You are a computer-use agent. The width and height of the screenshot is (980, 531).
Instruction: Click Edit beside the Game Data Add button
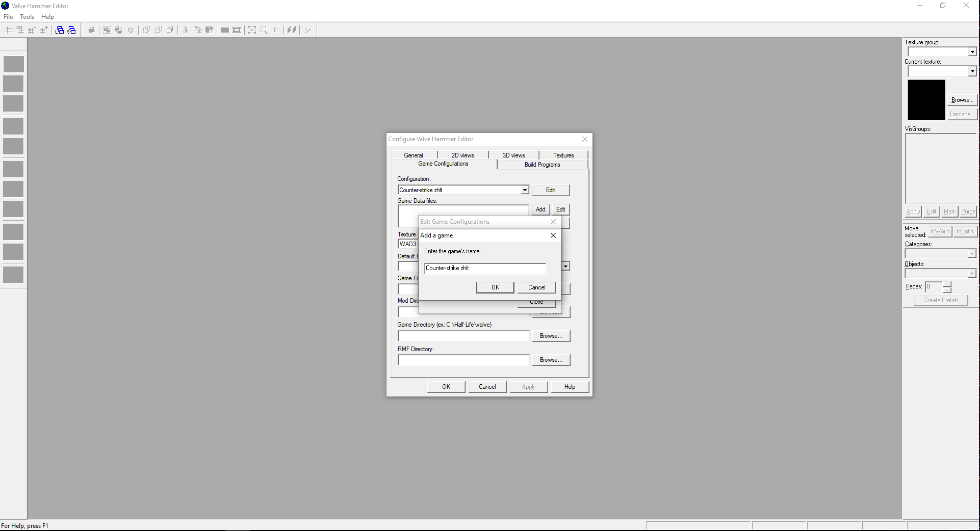click(560, 209)
